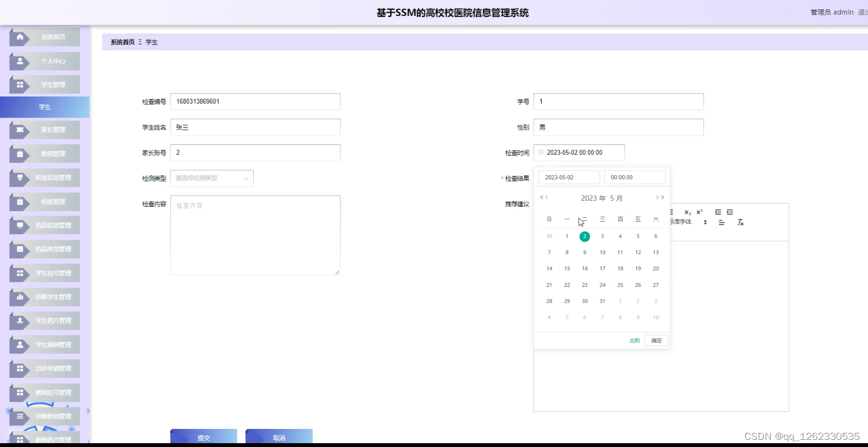Screen dimensions: 868x447
Task: Click the 校医管理 sidebar icon
Action: tap(20, 201)
